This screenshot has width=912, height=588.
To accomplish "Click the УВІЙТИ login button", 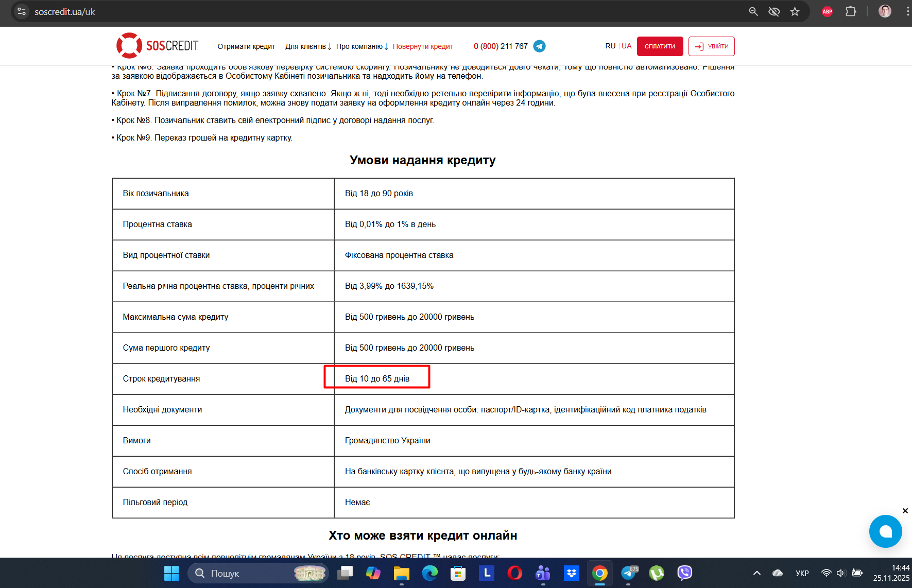I will click(x=711, y=46).
